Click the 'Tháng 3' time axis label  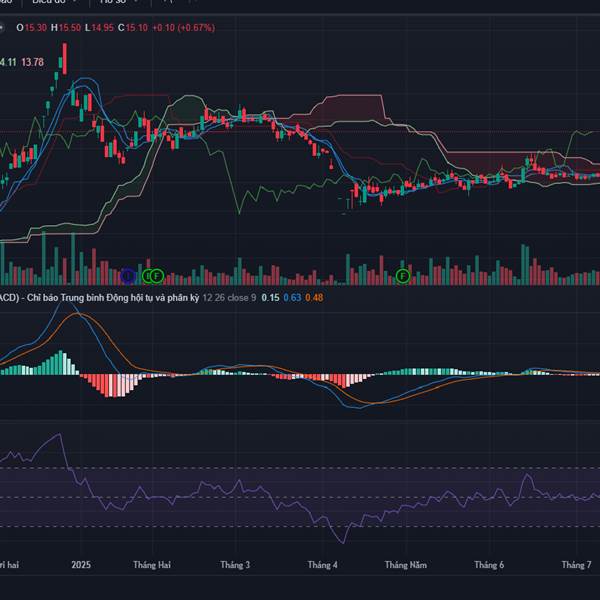point(235,565)
